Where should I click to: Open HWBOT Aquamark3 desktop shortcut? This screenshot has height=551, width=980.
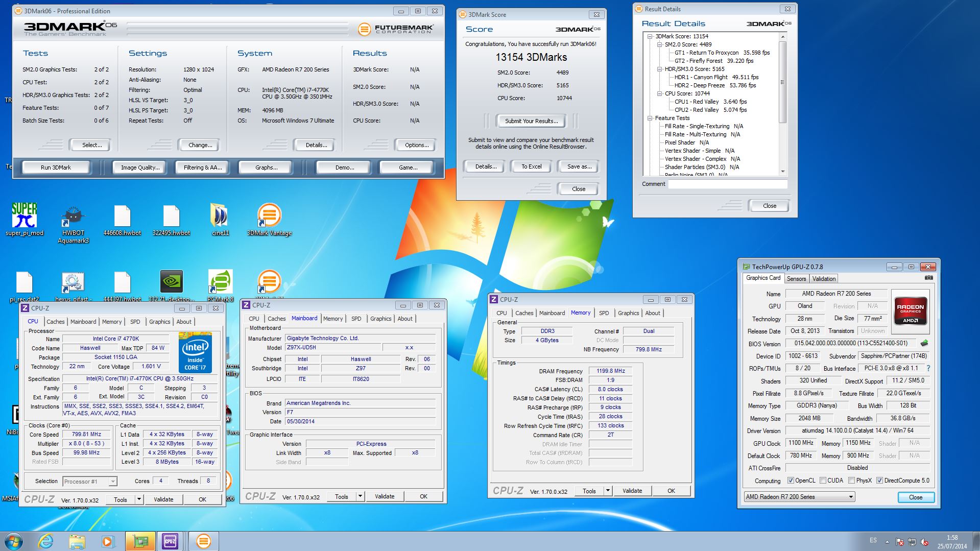click(x=73, y=225)
